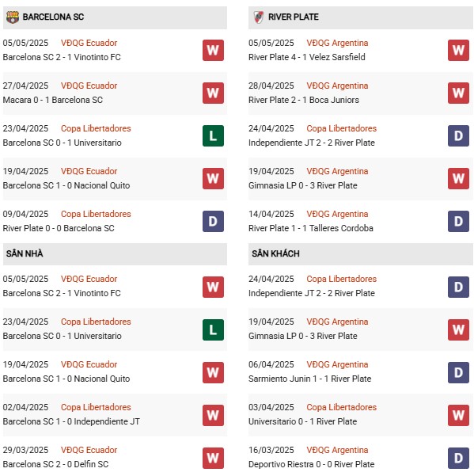Select the SÂN NHÀ section header
The width and height of the screenshot is (474, 476).
[115, 253]
